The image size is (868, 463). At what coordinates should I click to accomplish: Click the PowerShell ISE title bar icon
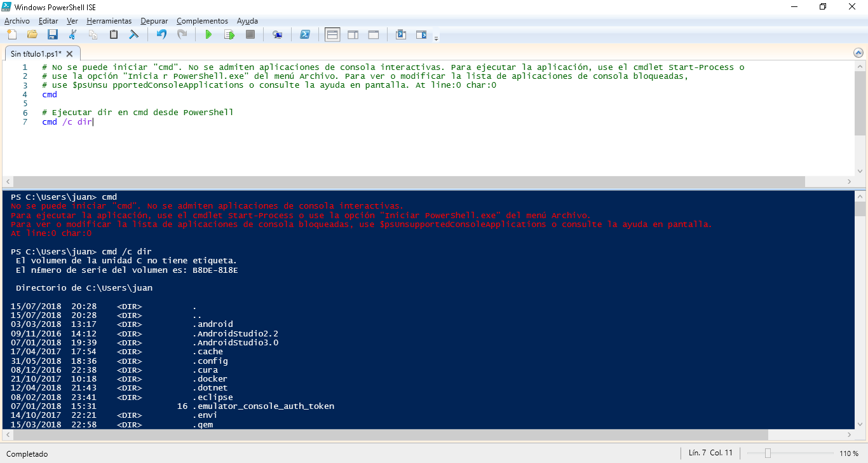(x=8, y=6)
